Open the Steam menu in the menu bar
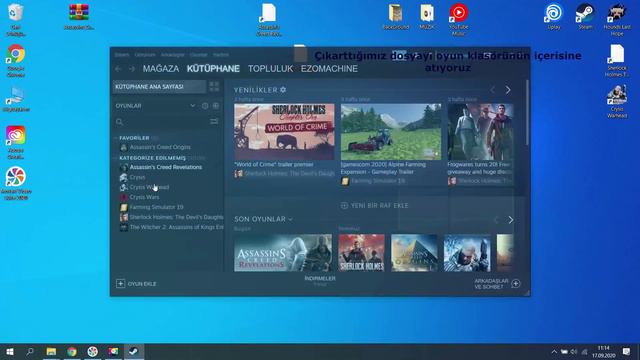This screenshot has width=640, height=360. click(122, 55)
